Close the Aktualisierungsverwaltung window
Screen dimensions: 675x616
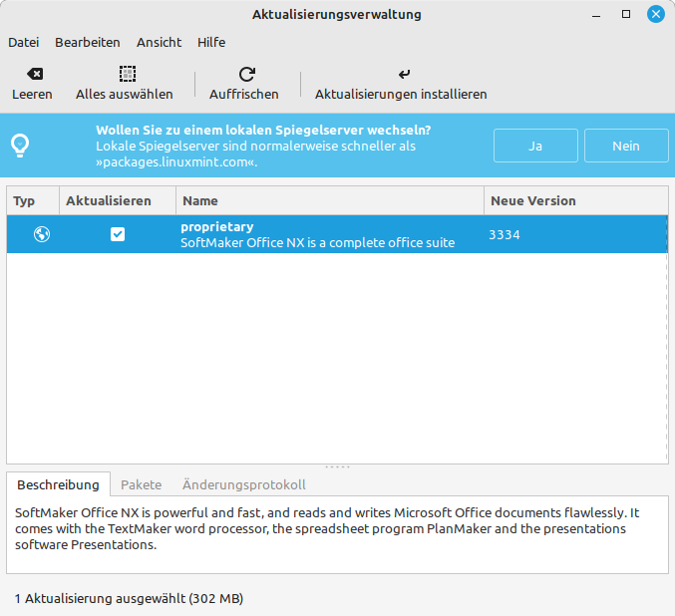(x=656, y=14)
